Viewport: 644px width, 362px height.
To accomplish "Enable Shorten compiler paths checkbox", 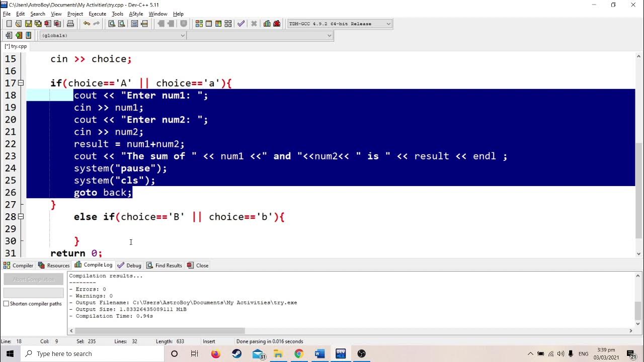I will click(x=7, y=304).
